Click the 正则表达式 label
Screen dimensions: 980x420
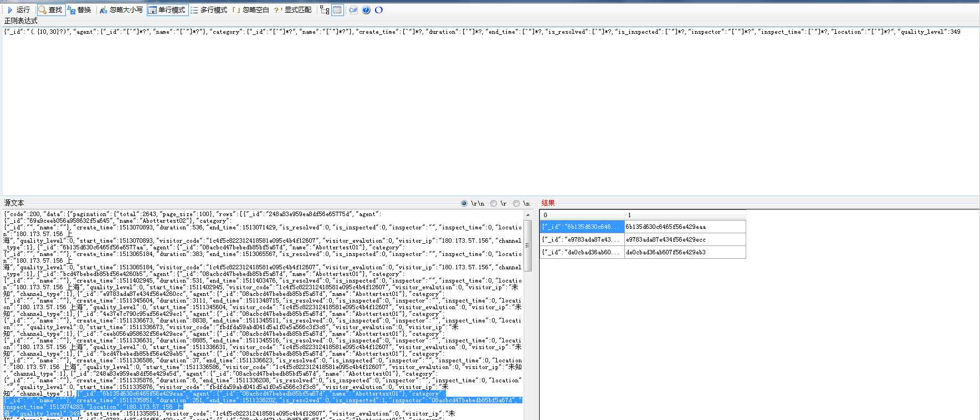coord(21,21)
